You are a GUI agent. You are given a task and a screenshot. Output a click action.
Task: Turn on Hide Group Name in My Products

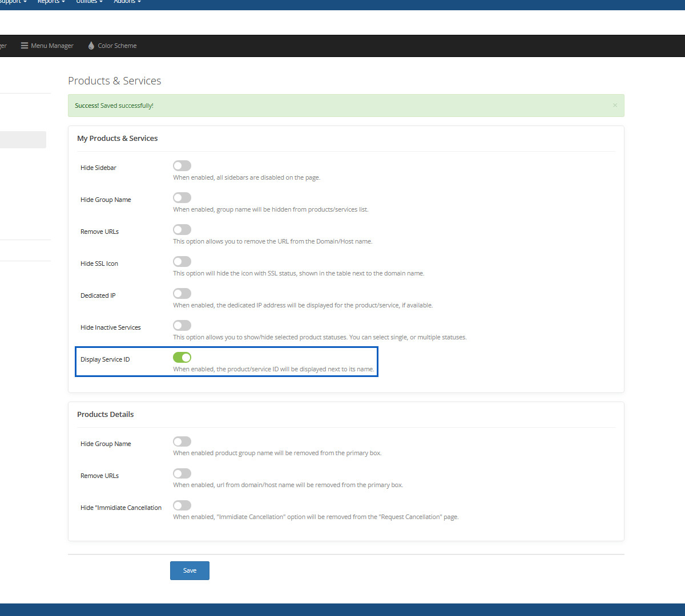point(182,198)
